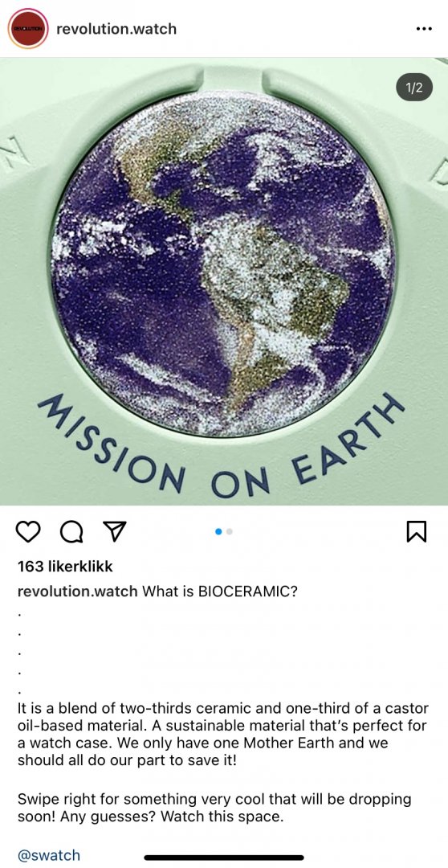The image size is (448, 868).
Task: Save the post with the bookmark icon
Action: pyautogui.click(x=417, y=532)
